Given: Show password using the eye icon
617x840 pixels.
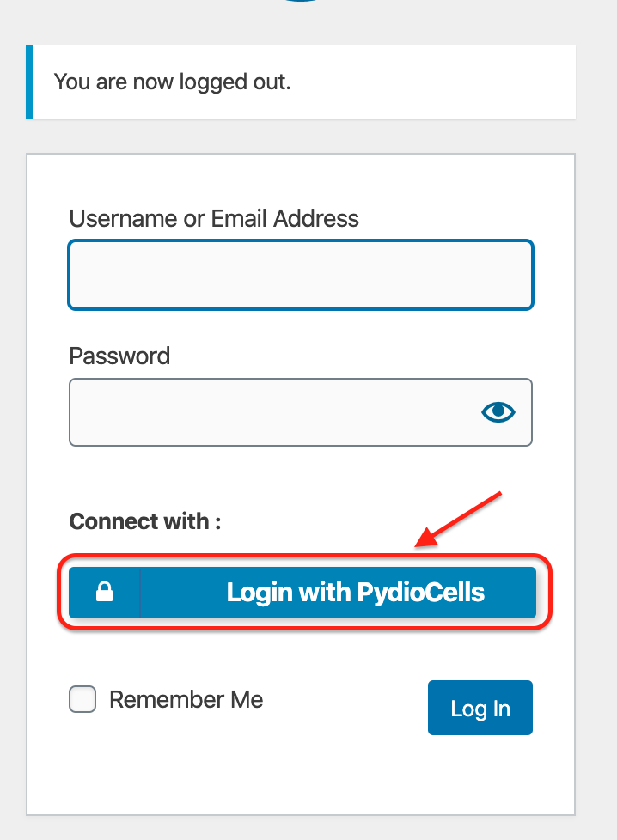Looking at the screenshot, I should tap(498, 412).
